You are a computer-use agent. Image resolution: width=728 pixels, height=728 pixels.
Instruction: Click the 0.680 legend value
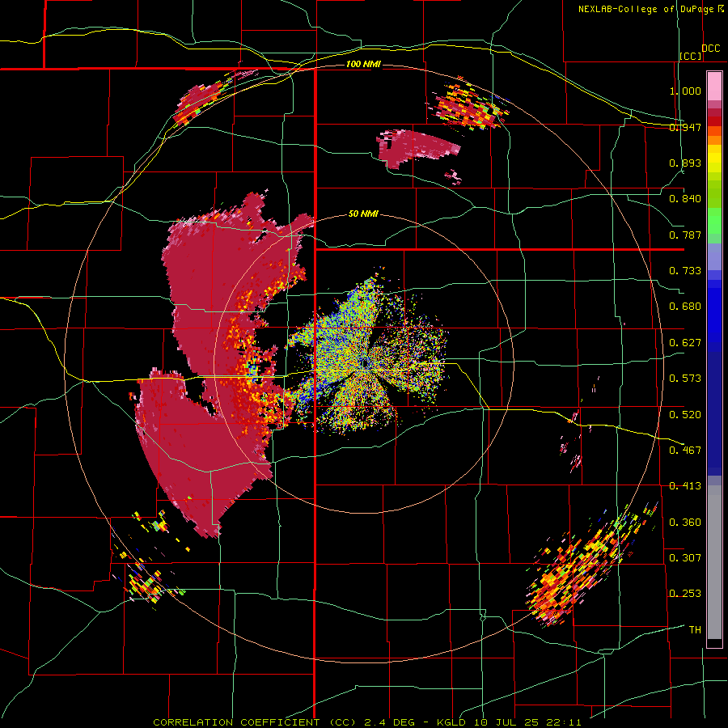tap(685, 307)
